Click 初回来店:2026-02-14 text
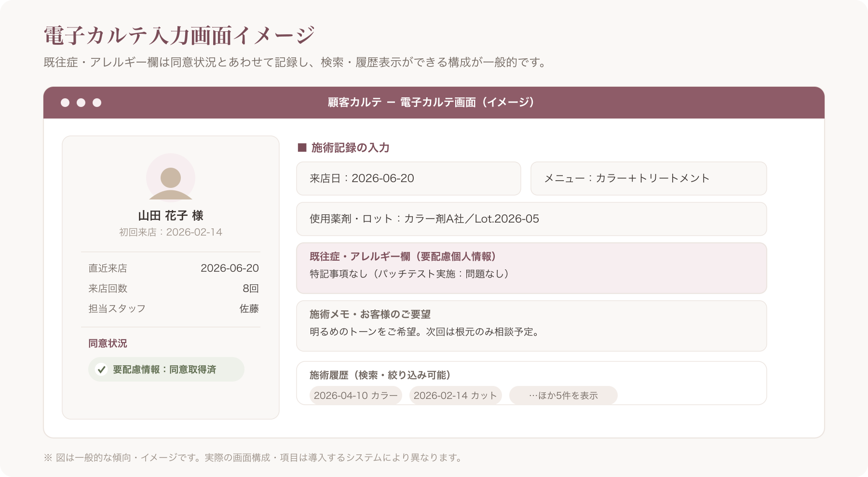 point(171,232)
